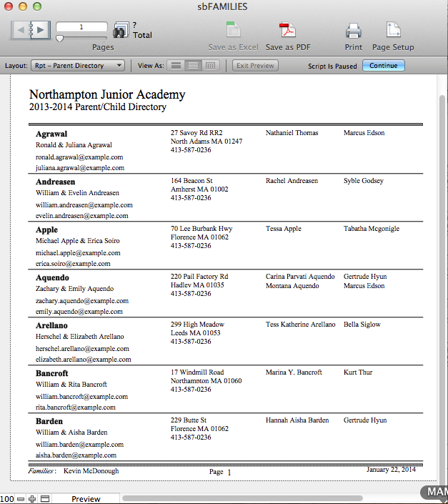Zoom out with the bottom minus icon

coord(21,498)
